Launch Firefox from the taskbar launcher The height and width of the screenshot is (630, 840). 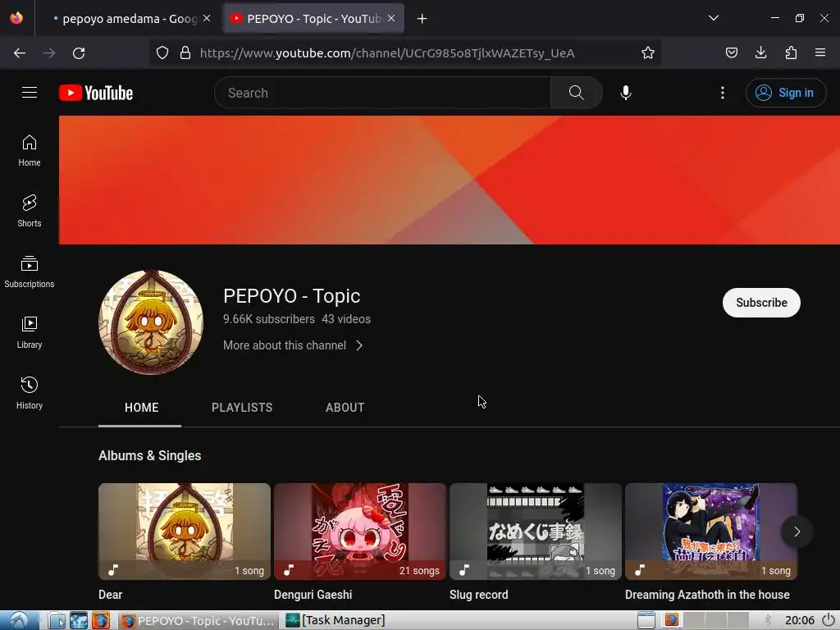tap(101, 620)
